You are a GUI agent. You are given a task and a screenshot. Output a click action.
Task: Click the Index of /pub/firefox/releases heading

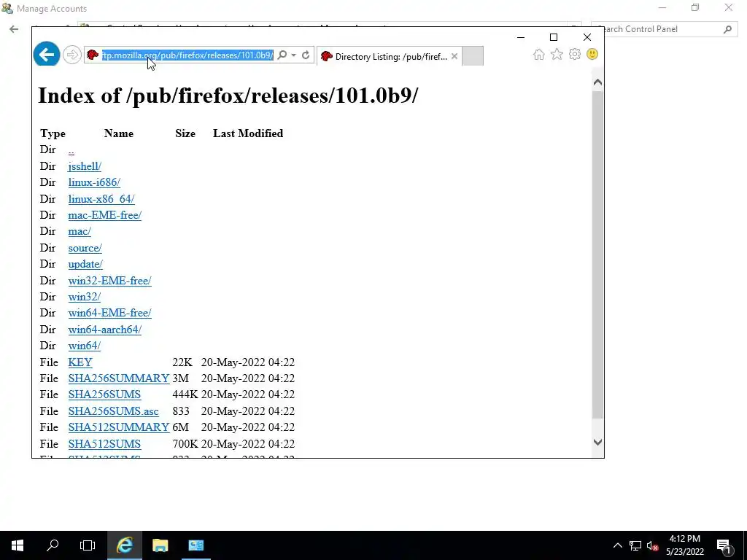click(x=228, y=96)
